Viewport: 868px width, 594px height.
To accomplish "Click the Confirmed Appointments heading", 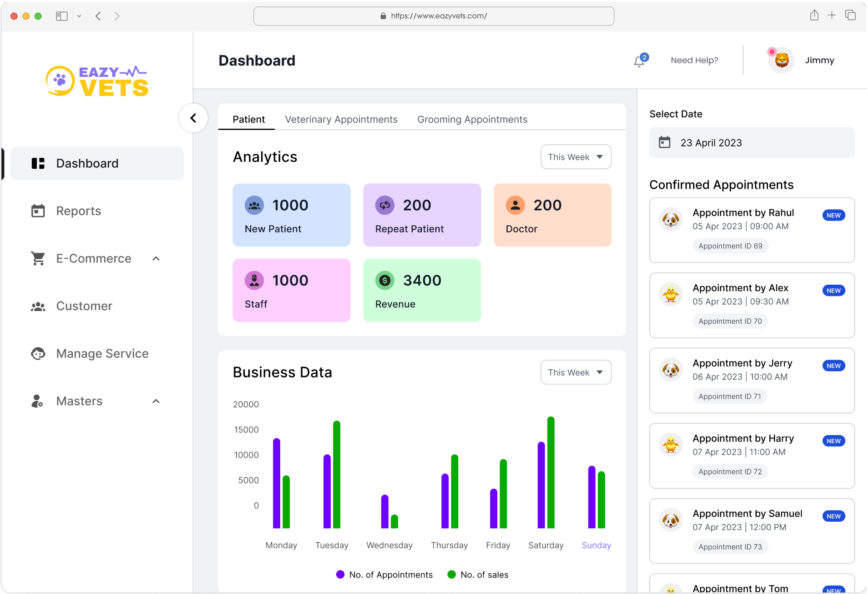I will (722, 185).
